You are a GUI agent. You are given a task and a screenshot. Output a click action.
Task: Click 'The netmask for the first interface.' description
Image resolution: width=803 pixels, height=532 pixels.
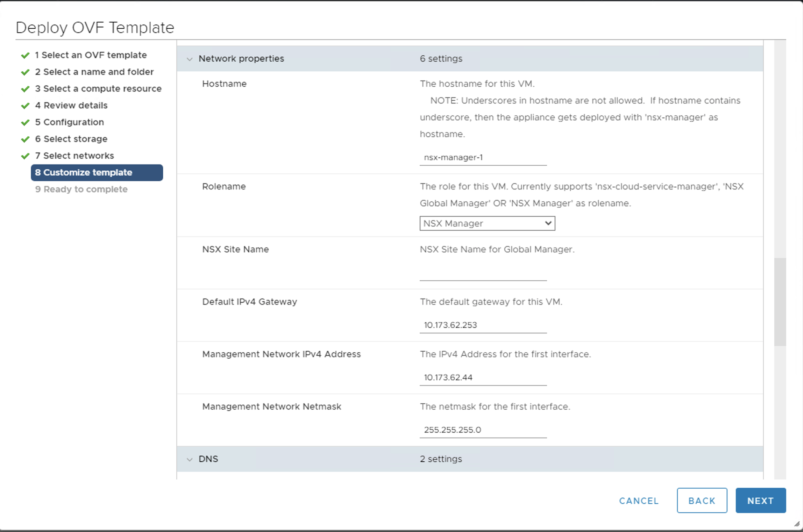point(495,407)
